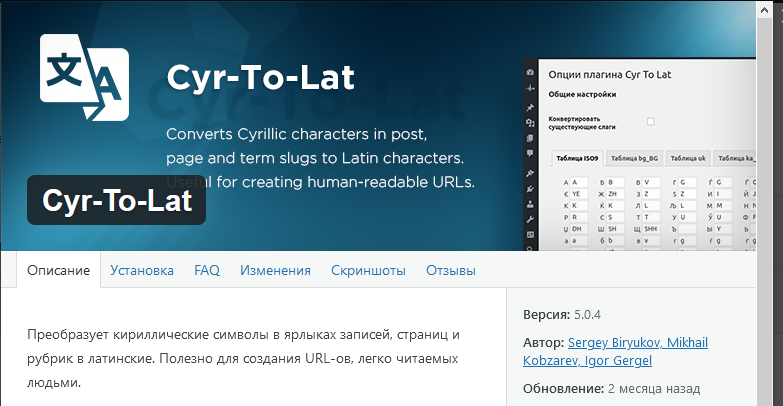Click the dark Cyr-To-Lat title badge

(x=116, y=200)
